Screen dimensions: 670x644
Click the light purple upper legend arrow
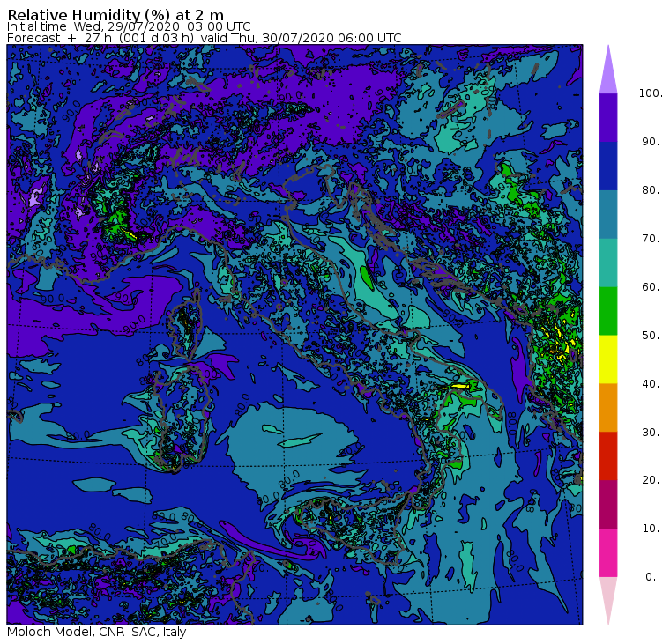pos(608,70)
